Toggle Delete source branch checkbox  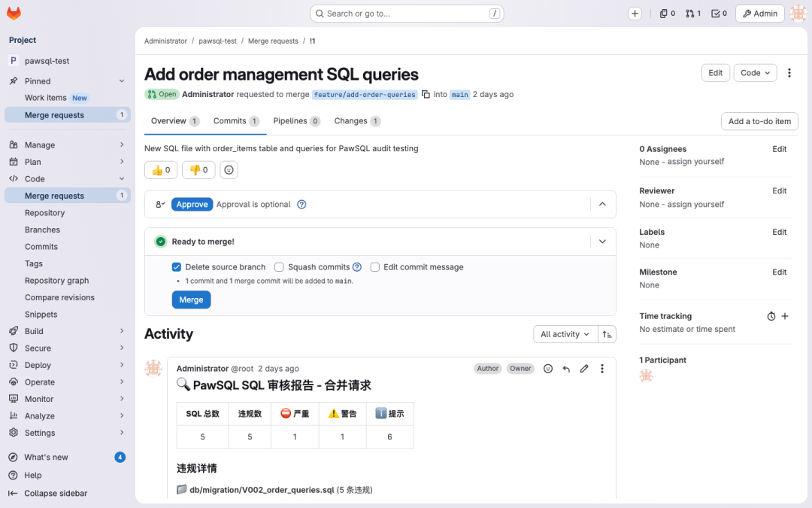177,267
